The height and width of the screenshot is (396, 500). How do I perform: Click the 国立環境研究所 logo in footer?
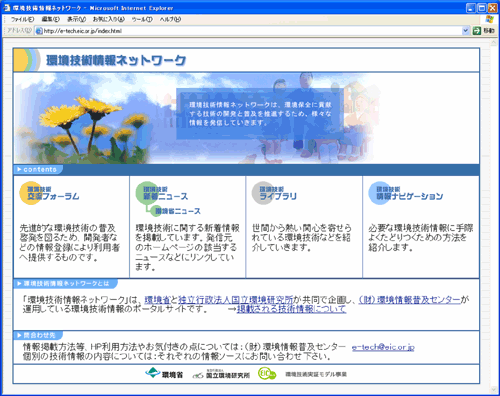[221, 374]
